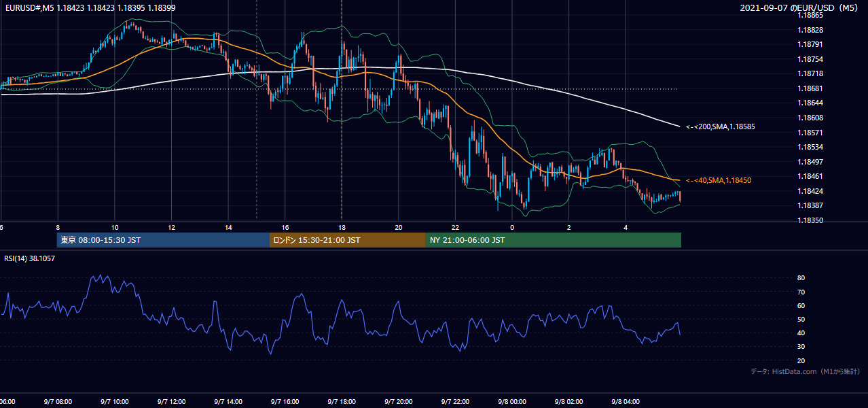The height and width of the screenshot is (408, 868).
Task: Click price level 1.18424 on axis
Action: [812, 191]
